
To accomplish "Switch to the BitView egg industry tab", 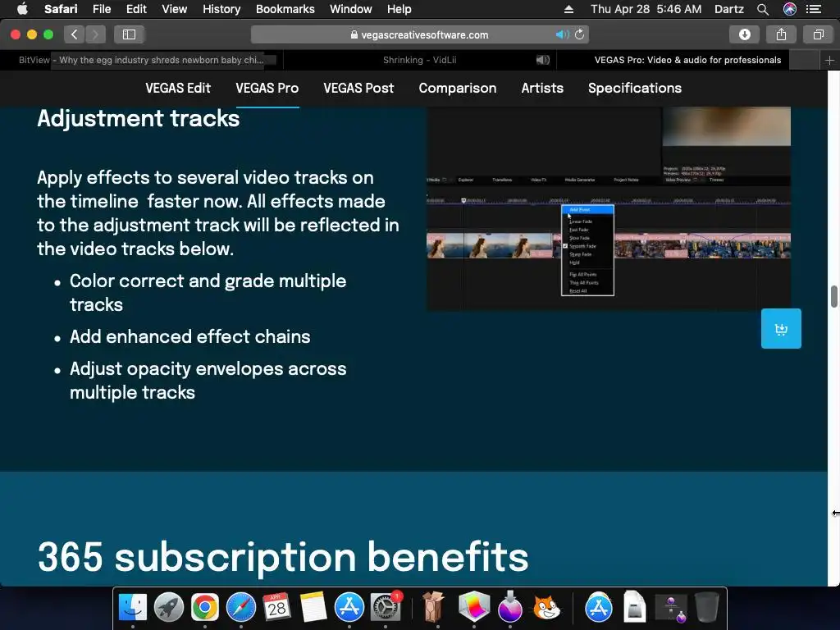I will [x=141, y=60].
